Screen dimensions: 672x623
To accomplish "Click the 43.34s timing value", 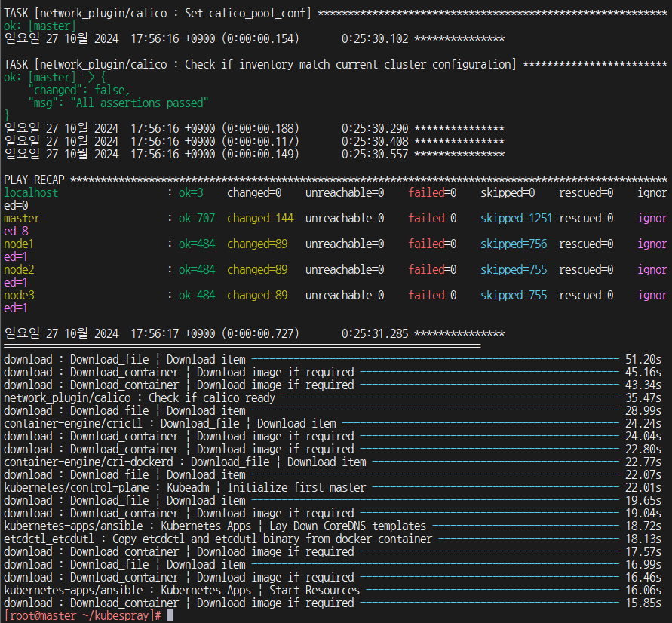I will click(643, 385).
